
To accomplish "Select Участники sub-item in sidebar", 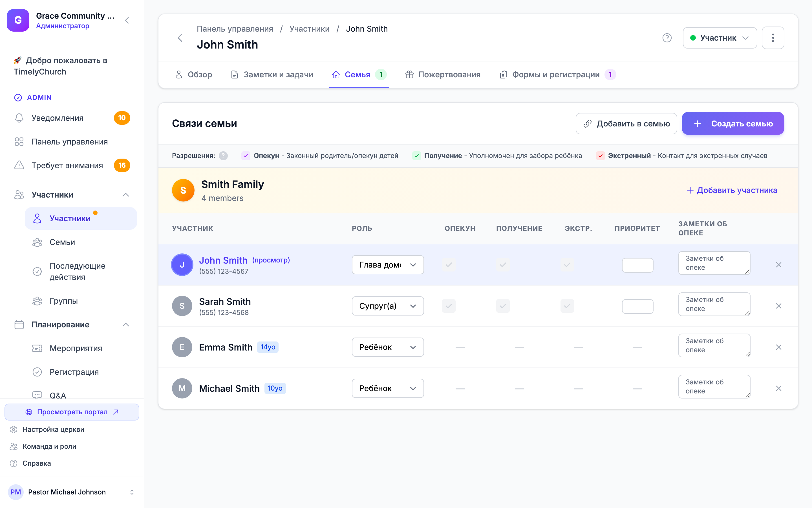I will pos(81,218).
